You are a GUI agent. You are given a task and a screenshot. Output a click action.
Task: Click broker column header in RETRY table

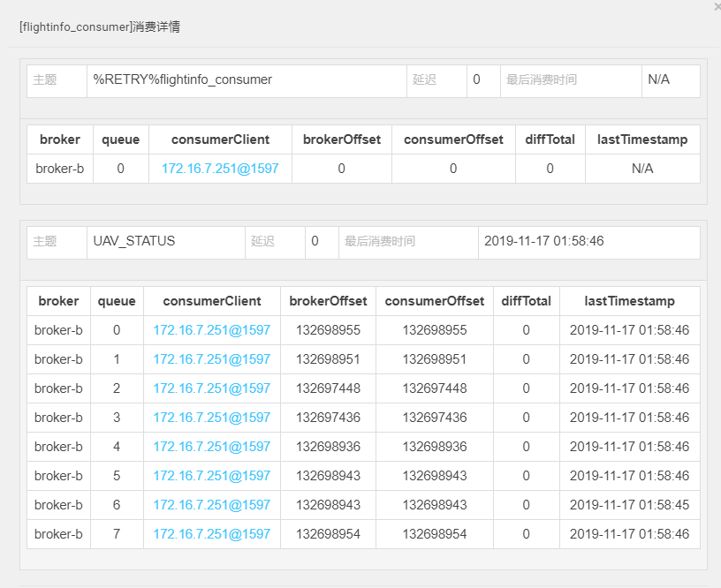[60, 139]
